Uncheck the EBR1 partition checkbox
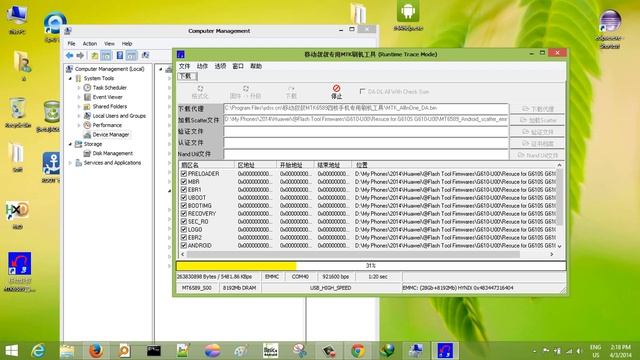 [x=184, y=189]
